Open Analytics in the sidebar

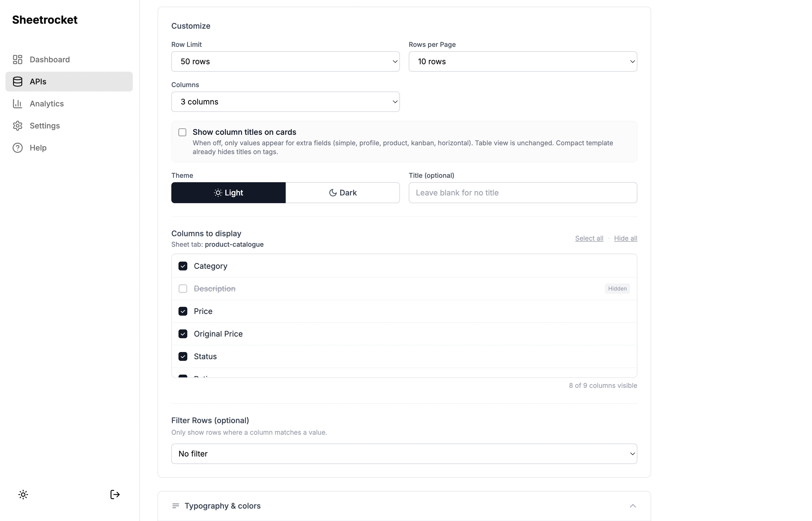click(x=47, y=104)
